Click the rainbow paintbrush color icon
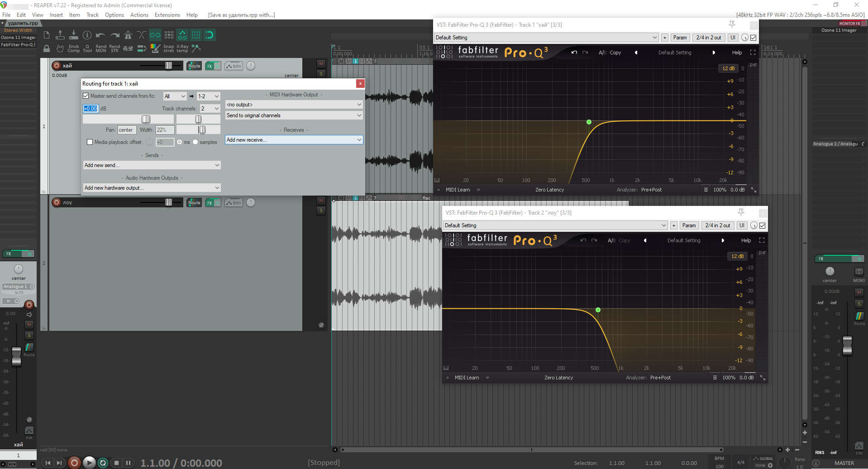The height and width of the screenshot is (469, 868). [155, 48]
